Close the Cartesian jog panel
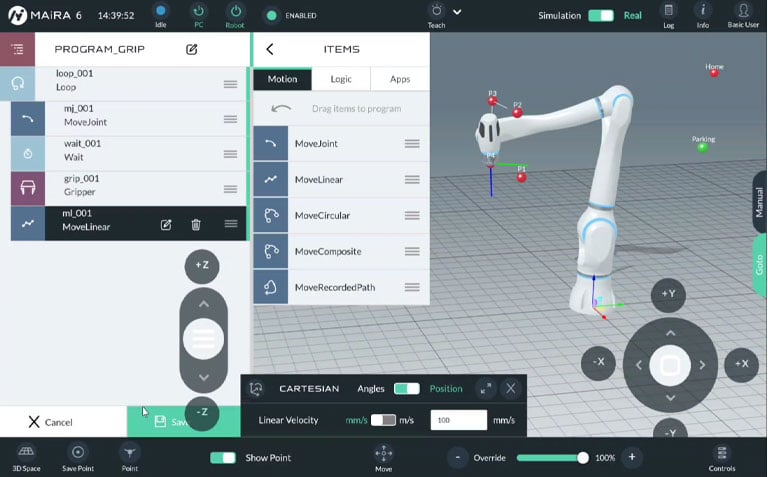 pos(510,388)
